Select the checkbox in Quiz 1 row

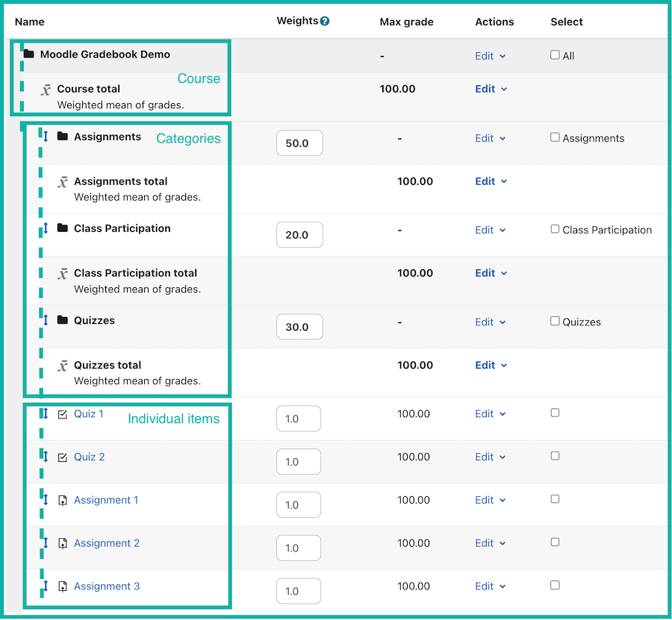coord(555,413)
